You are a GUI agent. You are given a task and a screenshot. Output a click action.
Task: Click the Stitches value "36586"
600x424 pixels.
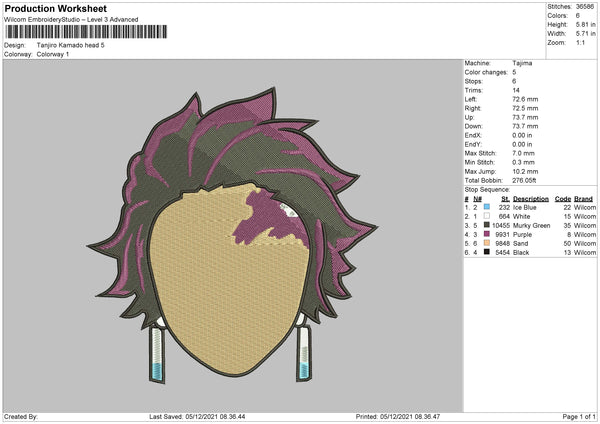585,7
